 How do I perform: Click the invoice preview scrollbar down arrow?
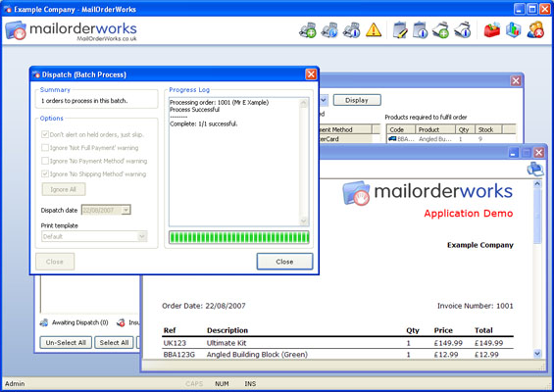tap(537, 354)
